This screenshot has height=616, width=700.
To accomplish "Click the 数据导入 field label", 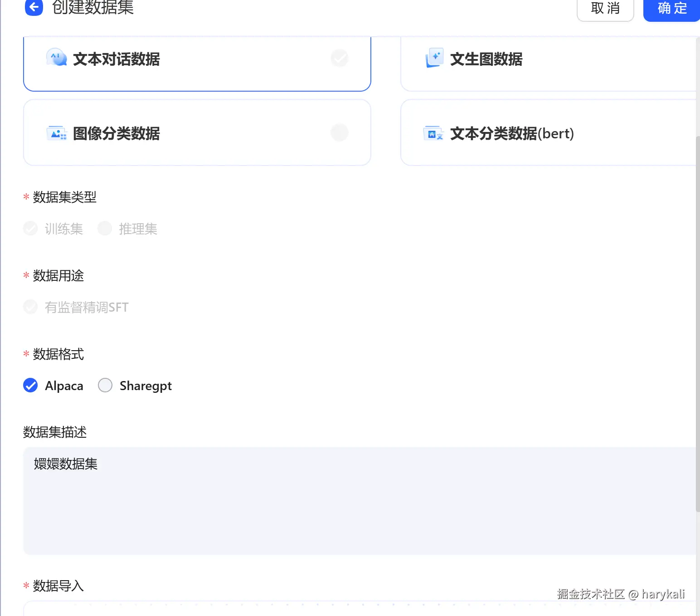I will (x=58, y=586).
